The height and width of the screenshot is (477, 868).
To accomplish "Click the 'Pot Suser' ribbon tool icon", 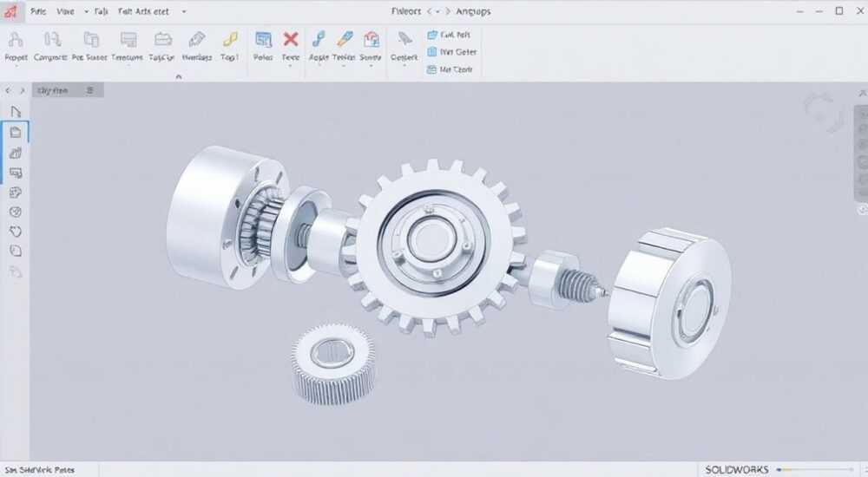I will (91, 39).
